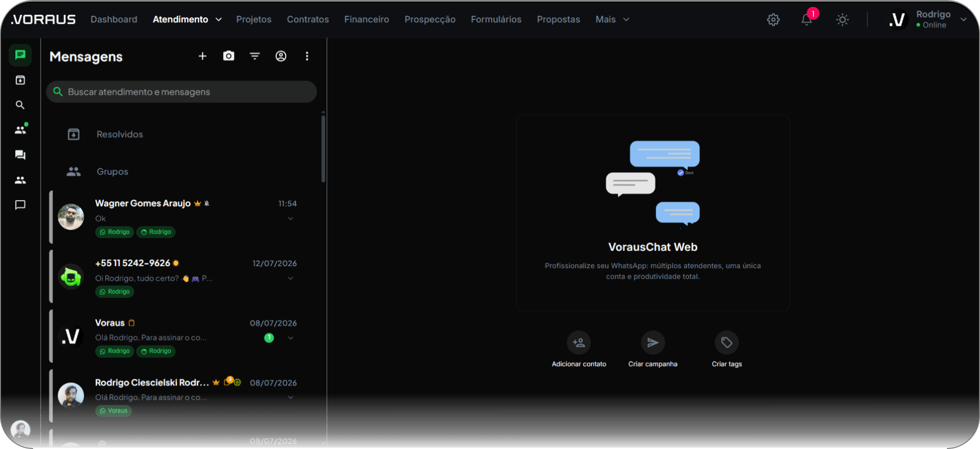Expand Rodrigo user profile dropdown

(927, 19)
